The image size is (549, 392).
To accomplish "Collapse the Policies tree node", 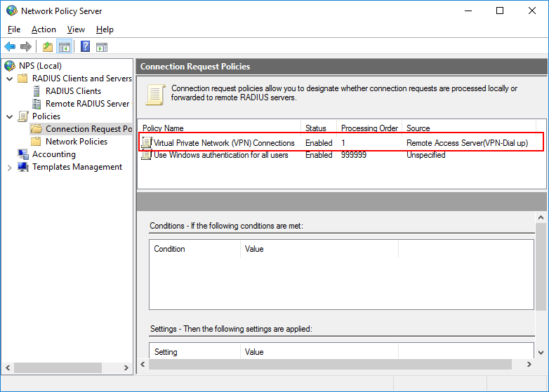I will click(x=10, y=116).
